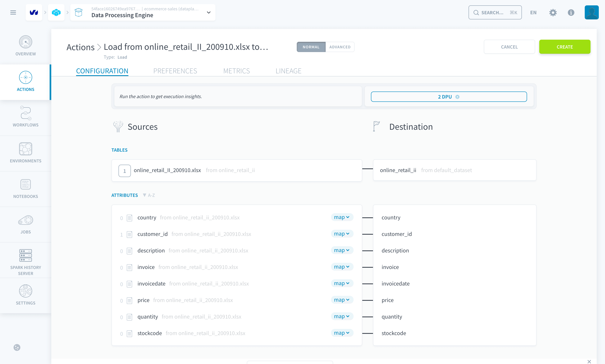Open Environments in the sidebar
Viewport: 605px width, 364px height.
tap(25, 153)
